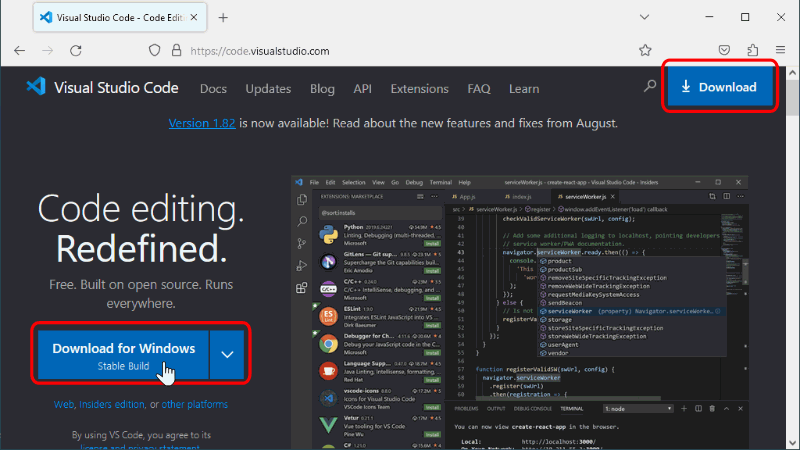
Task: Open the browser hamburger application menu
Action: pos(780,50)
